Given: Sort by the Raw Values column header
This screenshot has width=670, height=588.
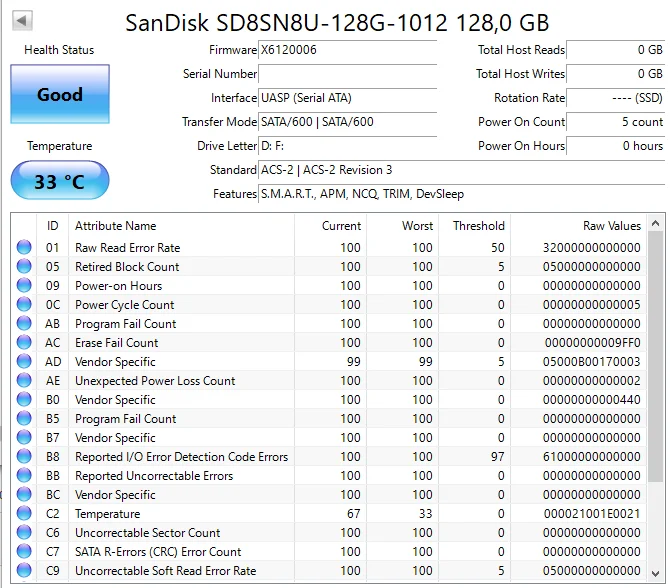Looking at the screenshot, I should click(x=579, y=226).
